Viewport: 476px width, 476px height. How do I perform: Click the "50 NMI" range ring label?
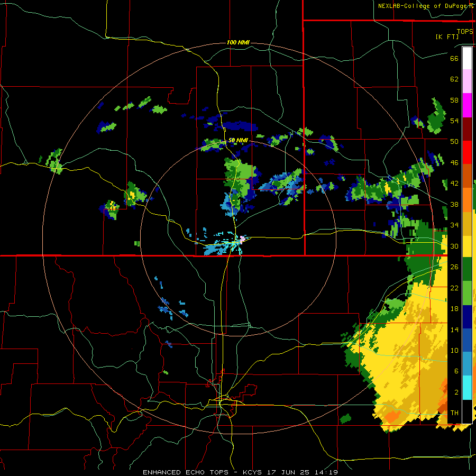tap(238, 141)
